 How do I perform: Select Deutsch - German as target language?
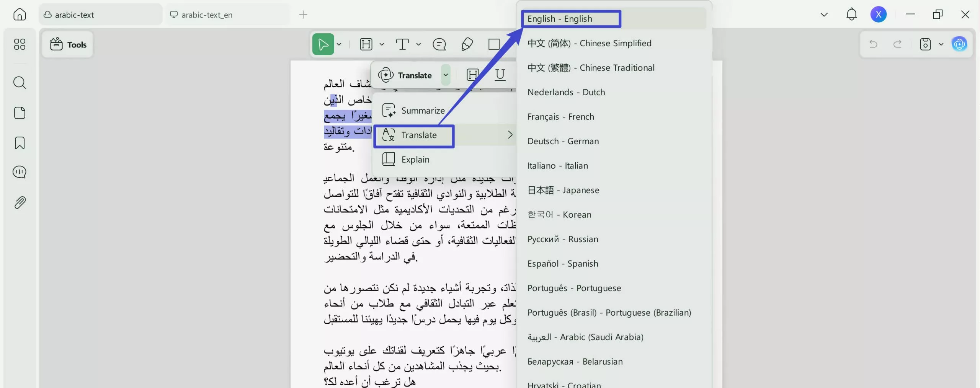(x=563, y=141)
